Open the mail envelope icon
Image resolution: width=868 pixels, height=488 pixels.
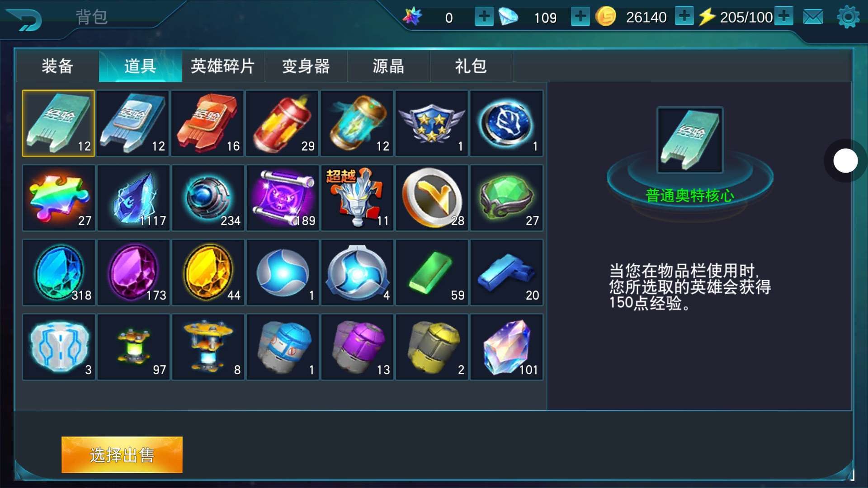pos(813,17)
